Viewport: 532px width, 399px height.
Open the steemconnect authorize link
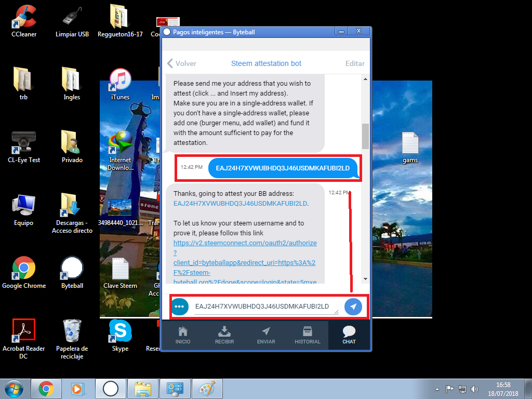[x=245, y=262]
